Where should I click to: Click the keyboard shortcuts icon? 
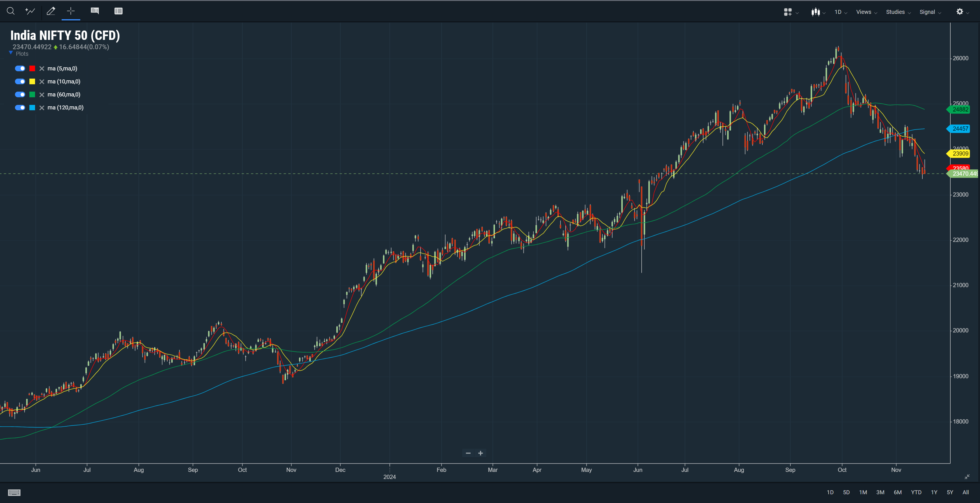(14, 493)
